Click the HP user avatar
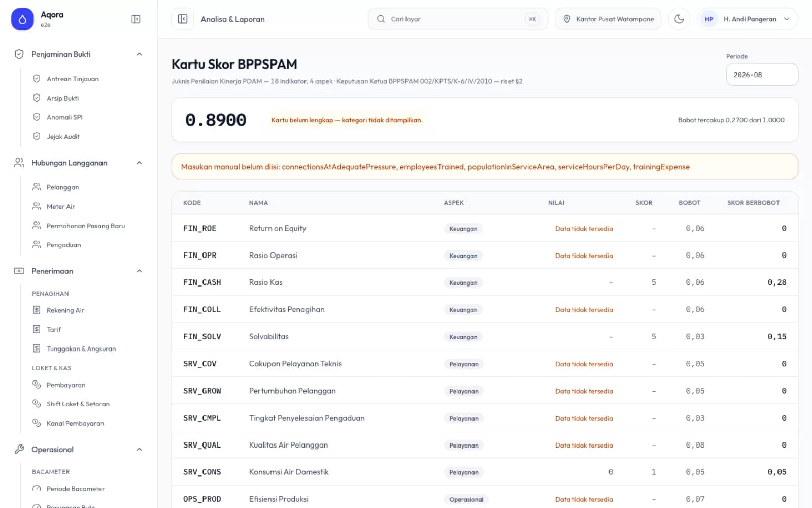Viewport: 812px width, 508px height. tap(709, 19)
